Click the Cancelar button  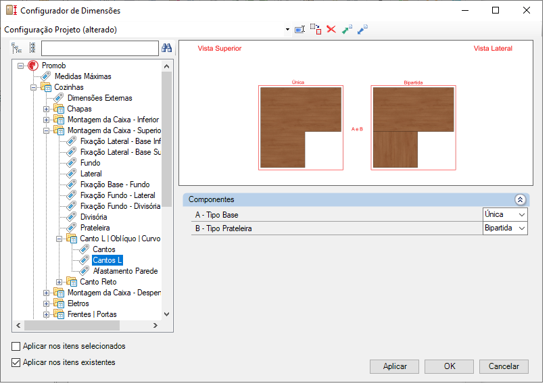coord(504,366)
